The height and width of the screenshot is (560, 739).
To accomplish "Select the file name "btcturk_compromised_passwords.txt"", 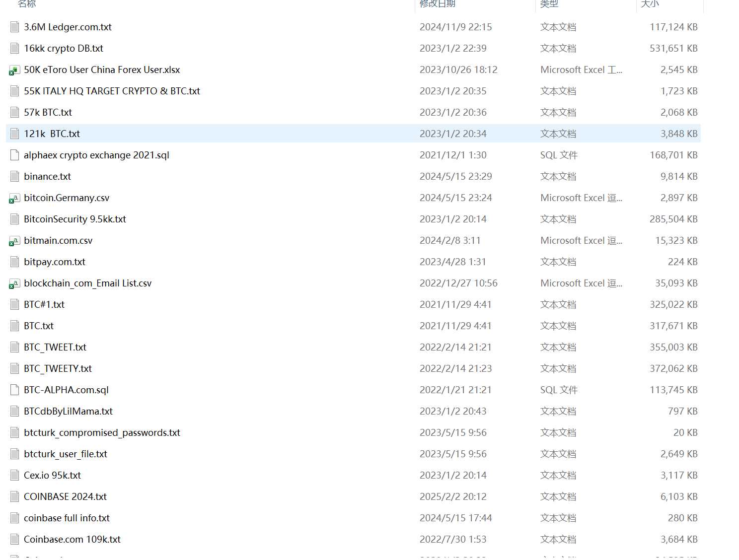I will click(x=102, y=432).
